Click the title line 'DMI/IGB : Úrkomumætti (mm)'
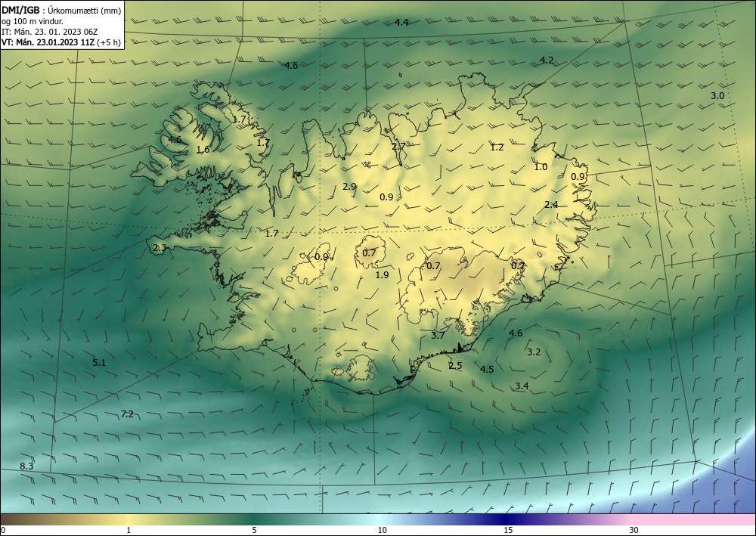 (x=61, y=11)
